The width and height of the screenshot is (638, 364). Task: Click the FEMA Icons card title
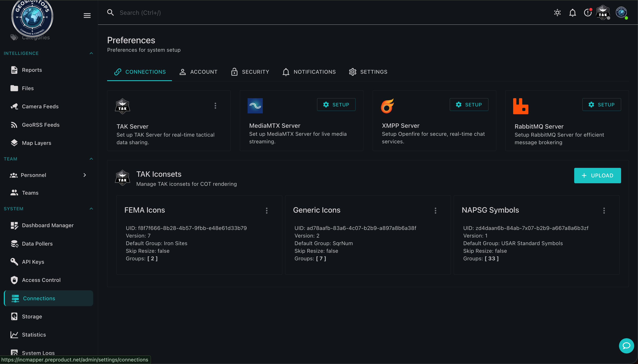pos(145,210)
